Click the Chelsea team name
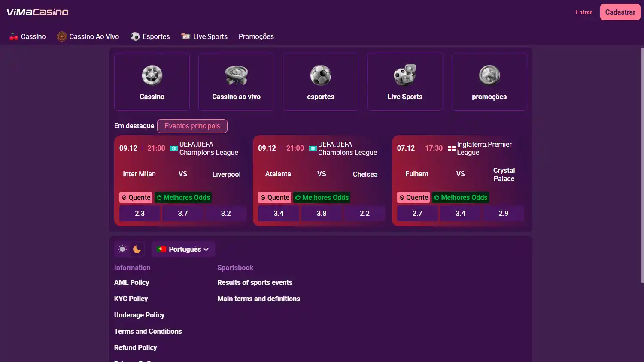Image resolution: width=644 pixels, height=362 pixels. coord(365,174)
